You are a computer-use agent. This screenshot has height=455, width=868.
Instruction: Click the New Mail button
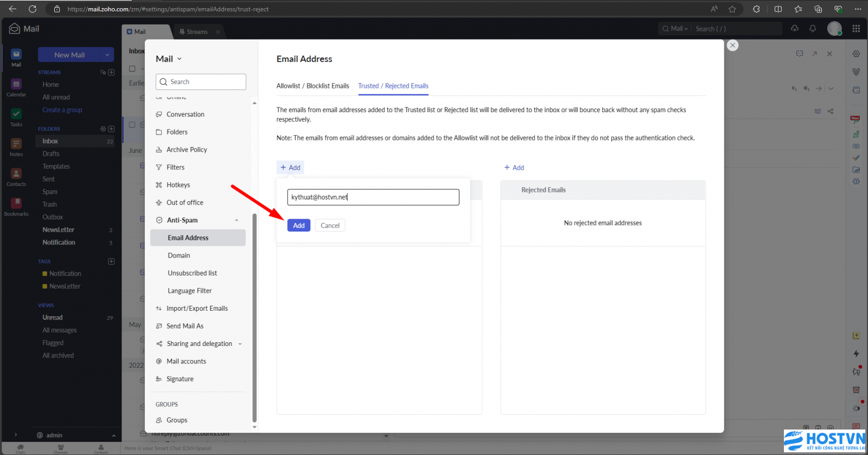click(69, 55)
